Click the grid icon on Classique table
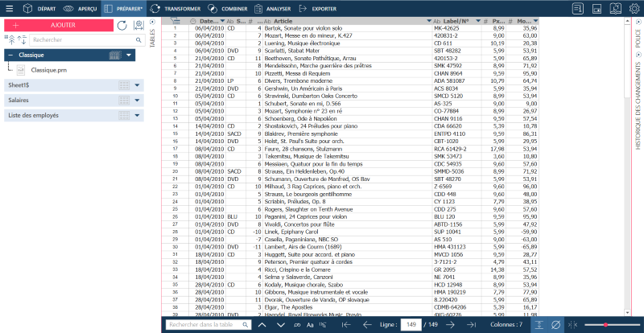The width and height of the screenshot is (644, 333). point(115,55)
